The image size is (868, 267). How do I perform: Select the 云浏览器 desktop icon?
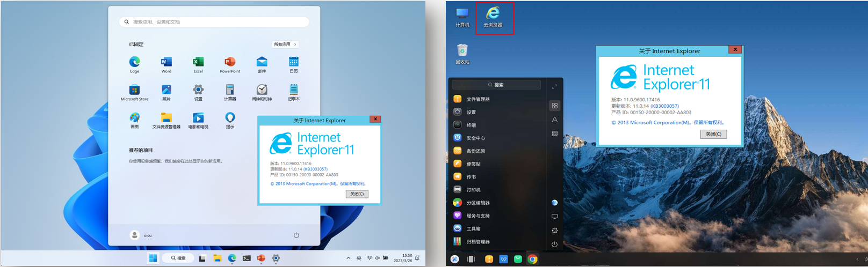493,17
